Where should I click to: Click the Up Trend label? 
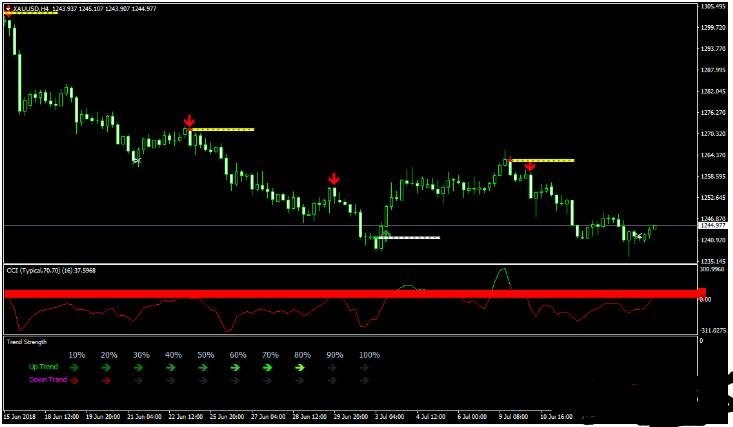pyautogui.click(x=43, y=367)
